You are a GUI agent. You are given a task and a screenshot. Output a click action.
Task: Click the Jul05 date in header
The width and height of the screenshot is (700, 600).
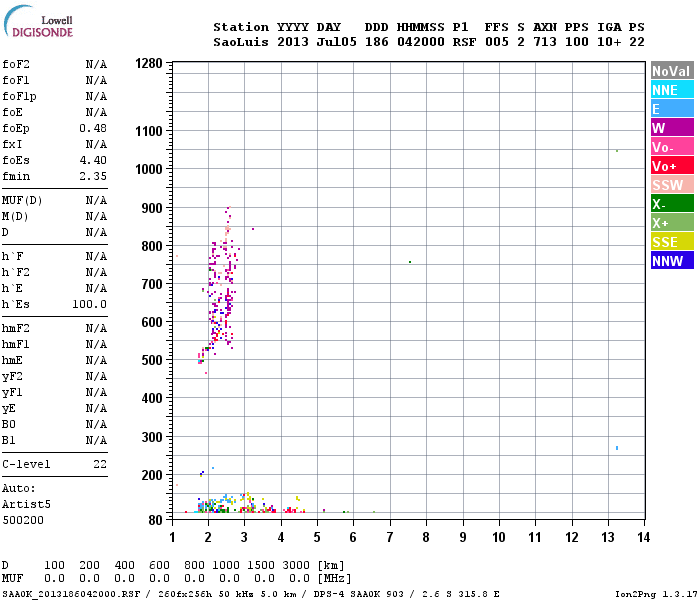pos(337,42)
